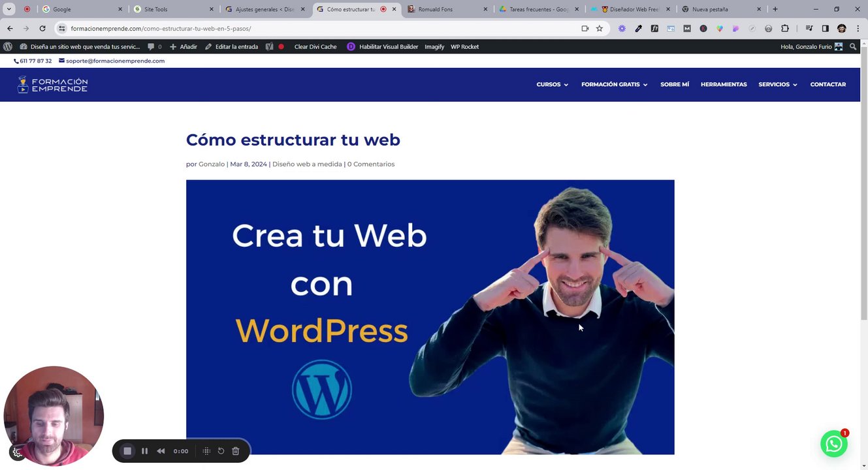
Task: Restart the recording with the circular arrow
Action: coord(221,451)
